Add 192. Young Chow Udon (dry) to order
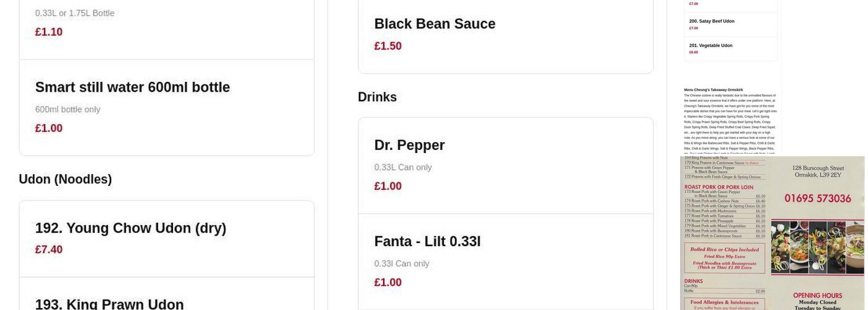 [x=131, y=228]
